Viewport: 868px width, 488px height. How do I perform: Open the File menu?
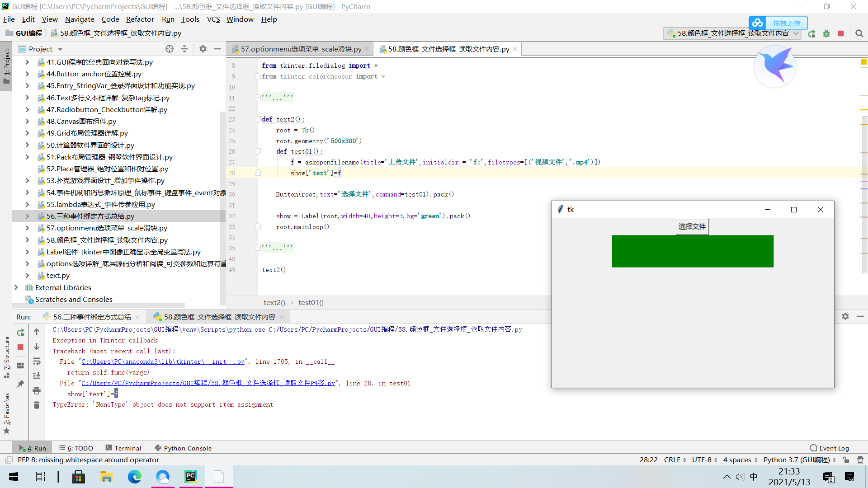pyautogui.click(x=9, y=19)
